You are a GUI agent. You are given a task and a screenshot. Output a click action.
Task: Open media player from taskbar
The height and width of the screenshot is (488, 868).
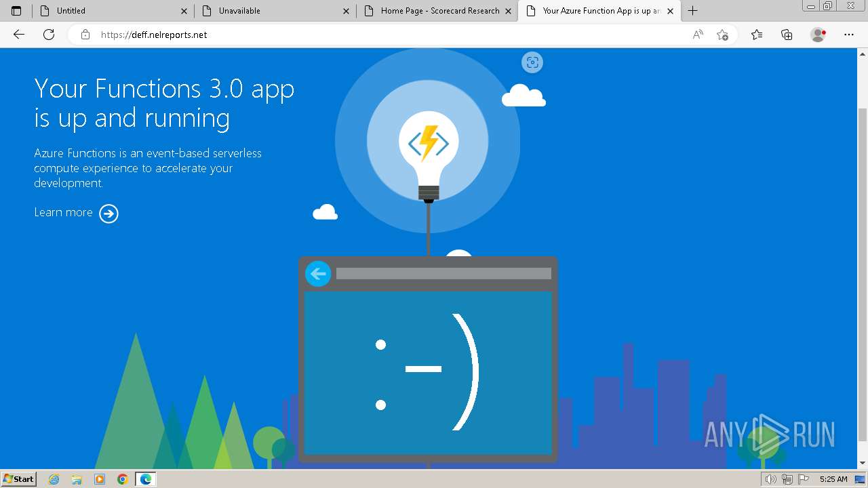pyautogui.click(x=100, y=479)
